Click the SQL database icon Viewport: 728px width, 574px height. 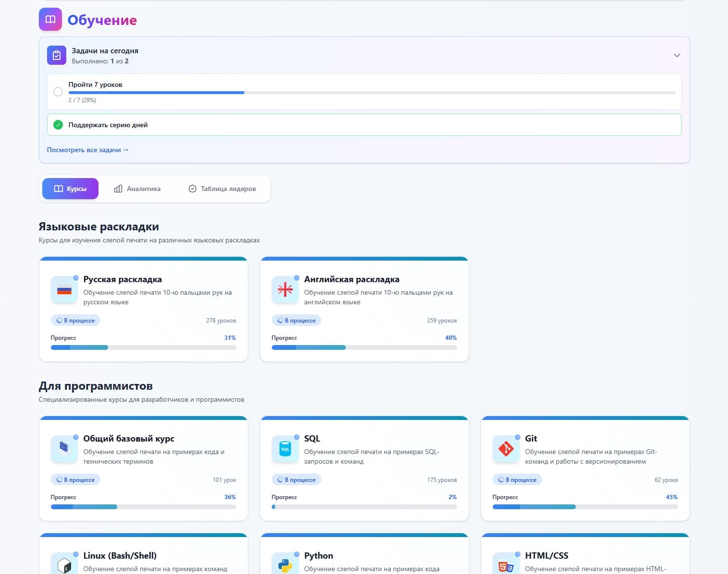click(x=285, y=449)
